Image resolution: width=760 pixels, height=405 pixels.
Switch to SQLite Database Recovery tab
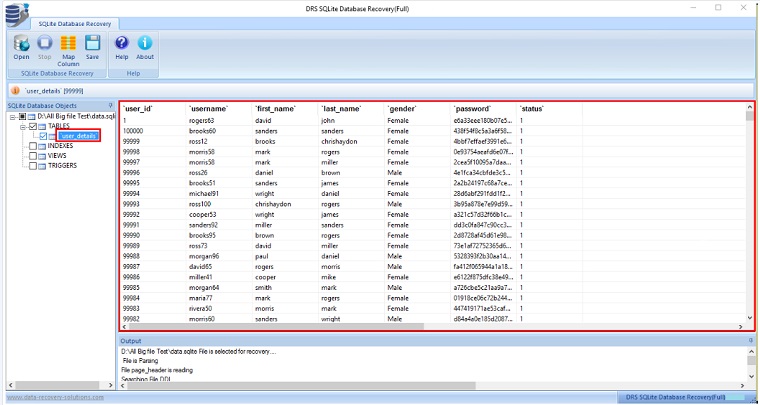(x=75, y=24)
